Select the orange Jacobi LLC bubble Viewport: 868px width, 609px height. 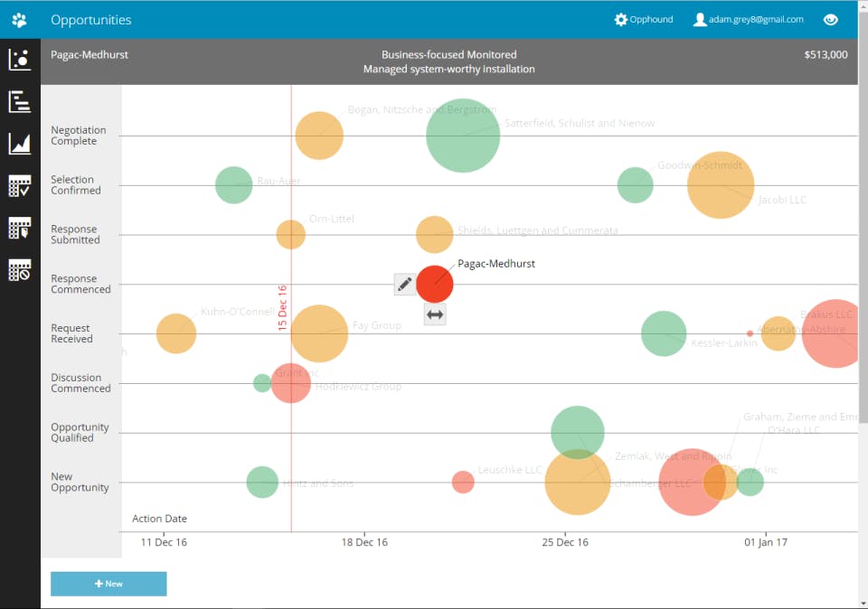721,184
